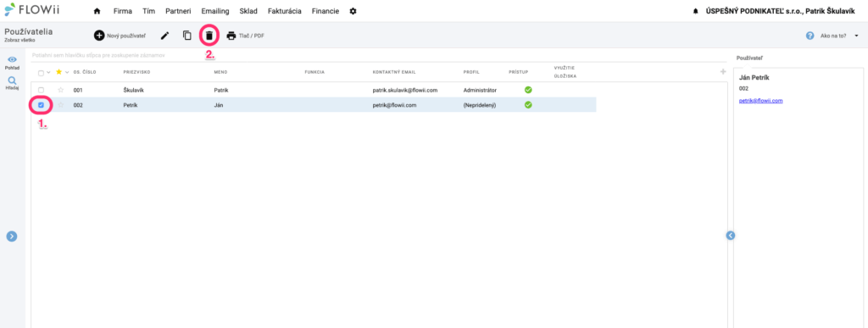Open the Sklad menu
This screenshot has height=328, width=868.
(248, 11)
